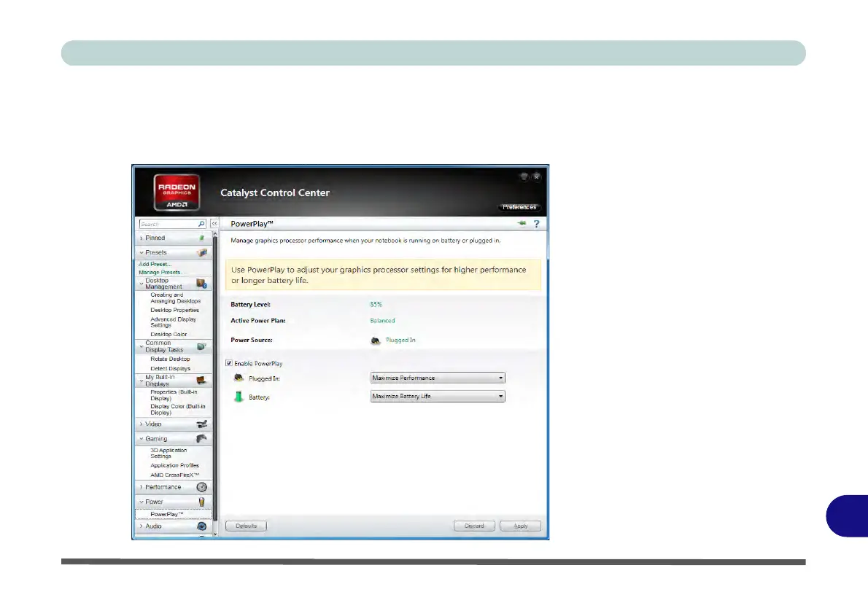Viewport: 868px width, 611px height.
Task: Click the 85% battery level value
Action: pyautogui.click(x=376, y=304)
